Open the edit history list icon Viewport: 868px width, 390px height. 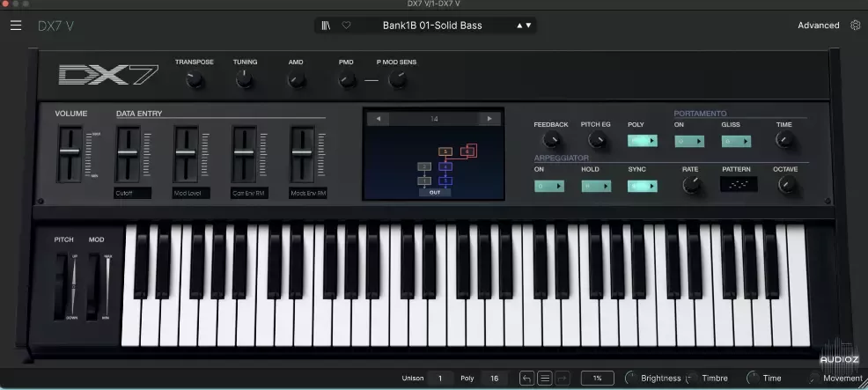click(545, 379)
